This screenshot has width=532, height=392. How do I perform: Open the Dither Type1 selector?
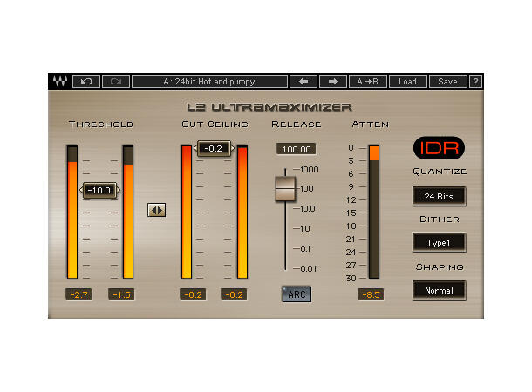[439, 242]
